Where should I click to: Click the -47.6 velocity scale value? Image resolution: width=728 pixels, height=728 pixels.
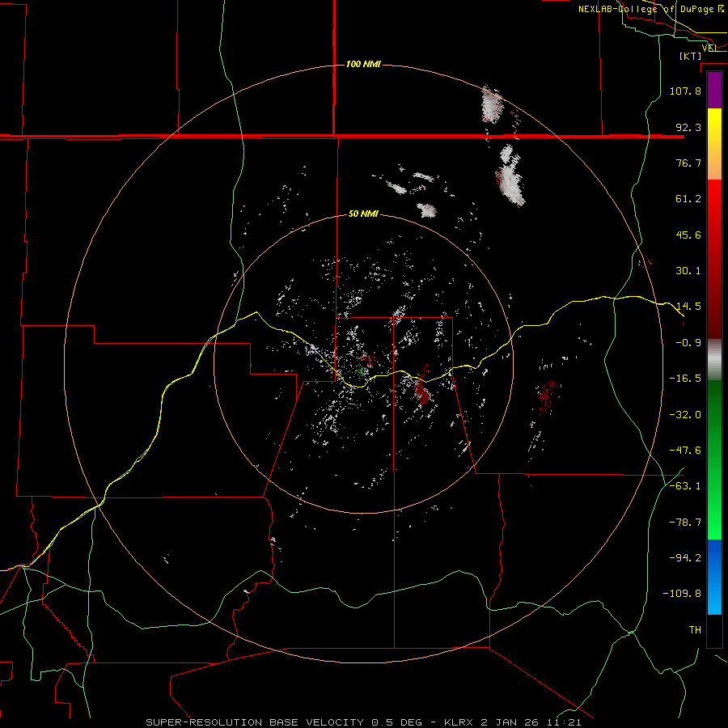(685, 451)
